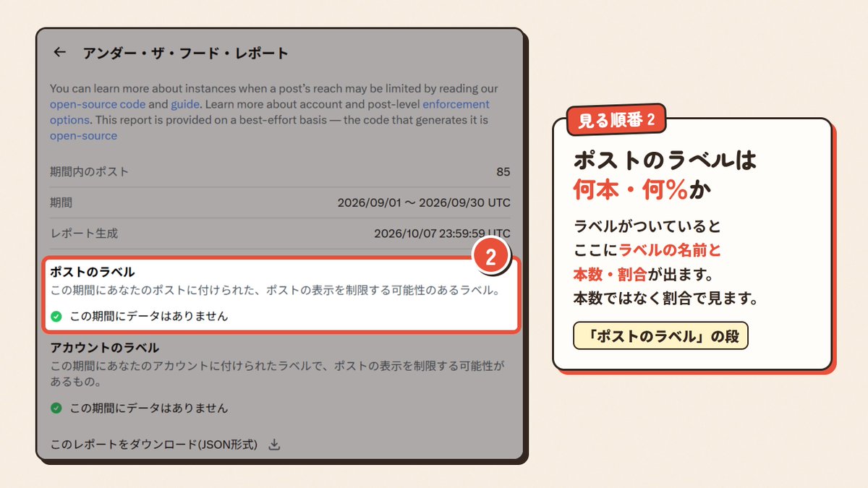Click the 「ポストのラベル」の段 pill label
Viewport: 868px width, 488px height.
point(660,336)
